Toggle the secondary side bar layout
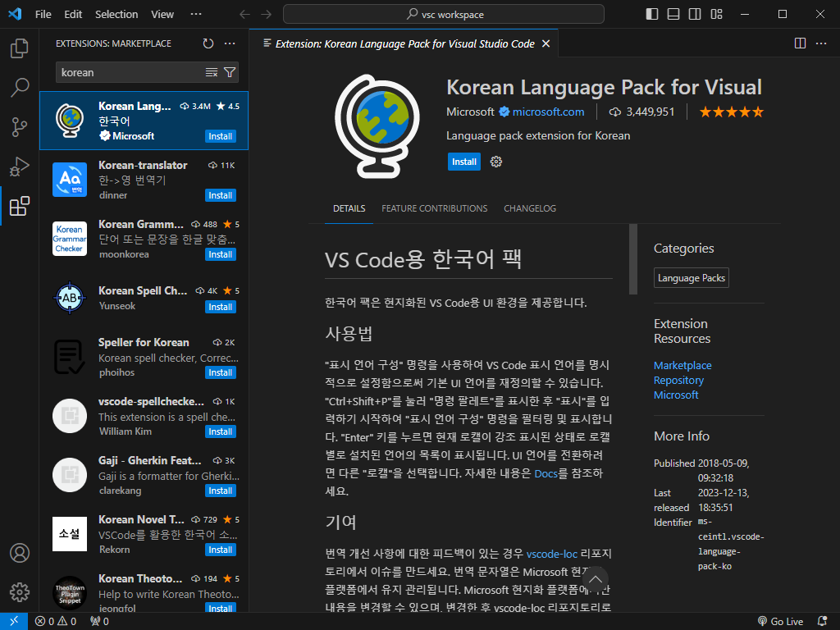This screenshot has height=630, width=840. 695,14
